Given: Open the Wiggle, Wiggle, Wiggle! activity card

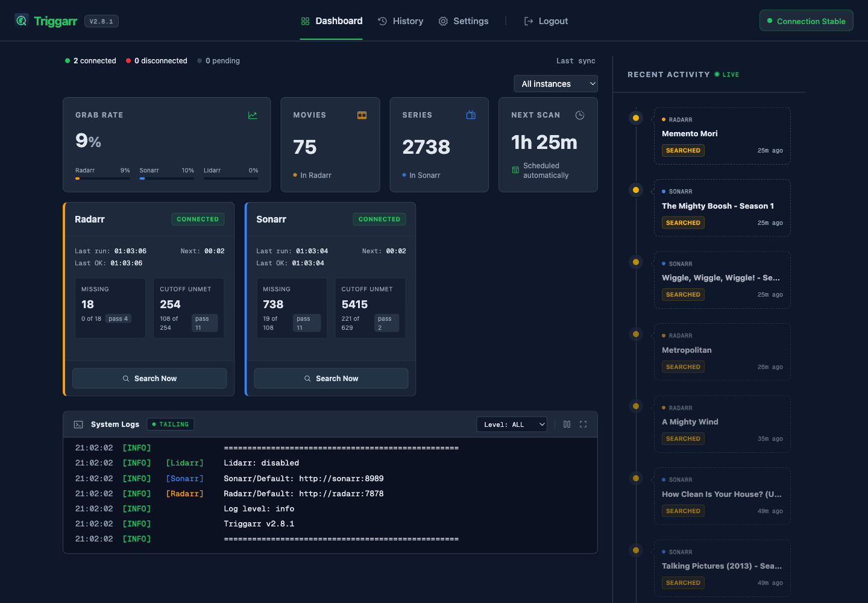Looking at the screenshot, I should [x=722, y=280].
